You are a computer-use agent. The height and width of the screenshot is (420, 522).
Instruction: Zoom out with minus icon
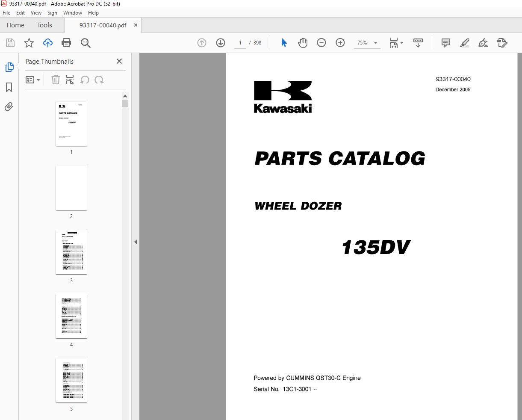click(321, 43)
